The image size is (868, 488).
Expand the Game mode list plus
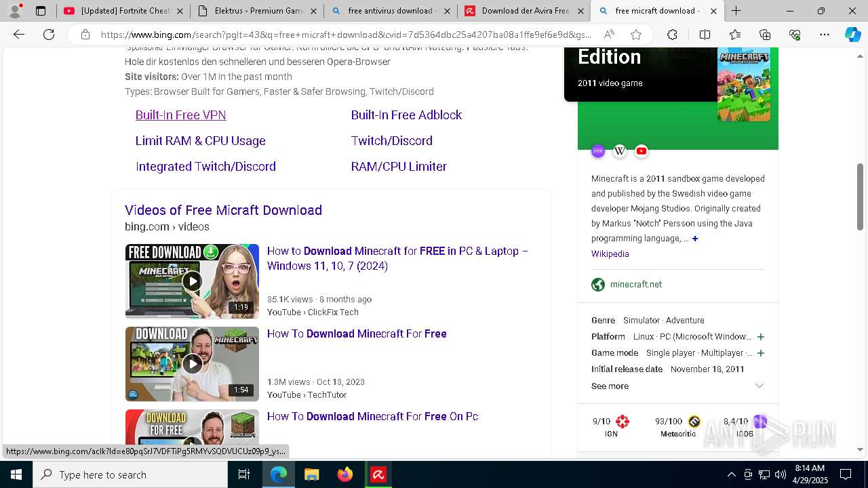click(761, 353)
